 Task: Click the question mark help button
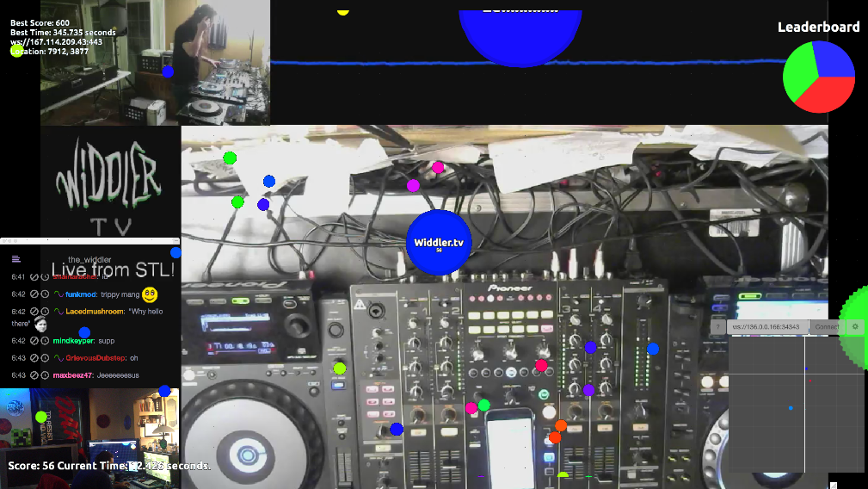click(x=718, y=327)
